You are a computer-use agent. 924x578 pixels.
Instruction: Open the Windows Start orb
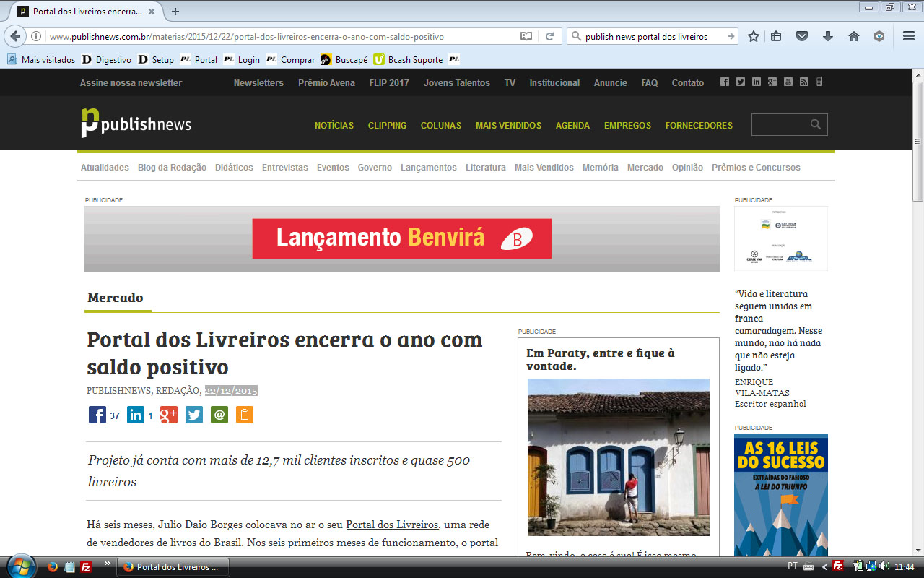point(20,566)
